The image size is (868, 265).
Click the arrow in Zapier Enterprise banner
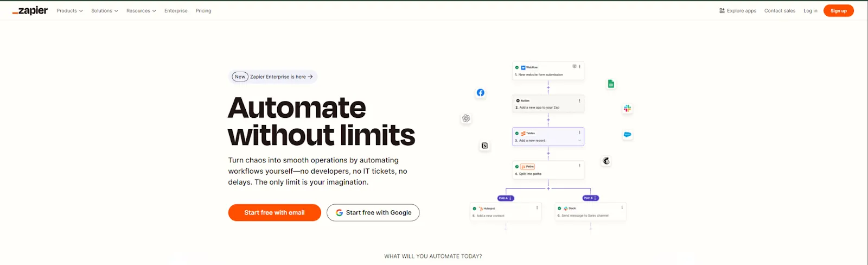point(310,77)
